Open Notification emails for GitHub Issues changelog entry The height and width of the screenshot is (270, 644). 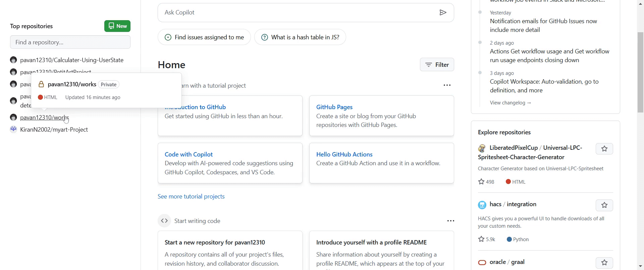tap(543, 26)
